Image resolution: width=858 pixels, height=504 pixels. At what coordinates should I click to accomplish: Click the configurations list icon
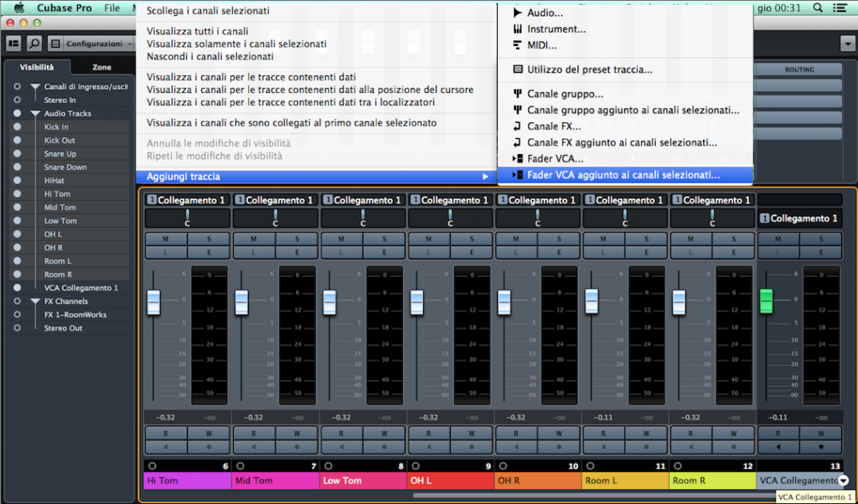pos(54,44)
